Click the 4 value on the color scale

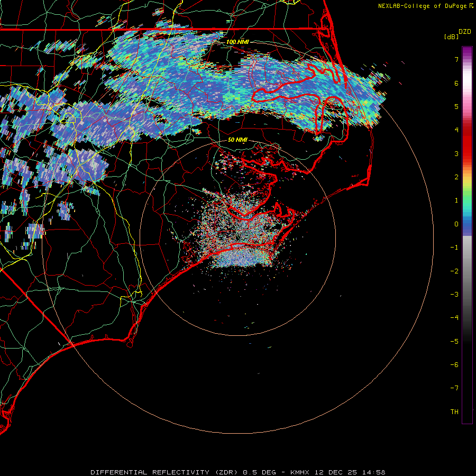pyautogui.click(x=456, y=130)
